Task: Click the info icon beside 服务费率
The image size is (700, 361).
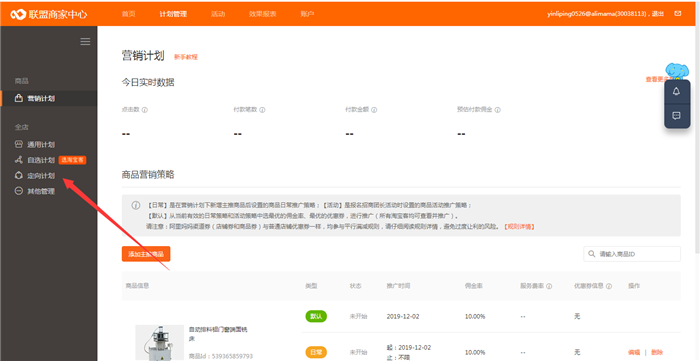Action: (x=549, y=286)
